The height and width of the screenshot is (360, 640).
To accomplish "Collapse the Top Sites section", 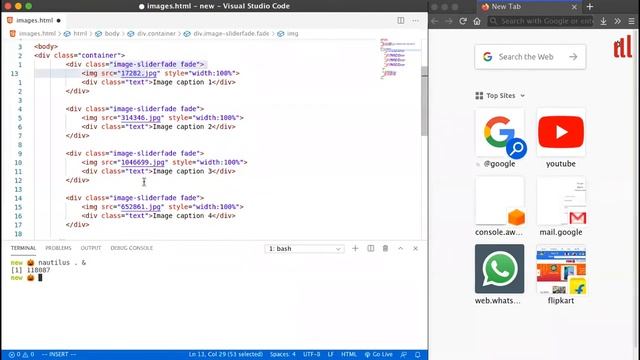I will click(500, 96).
